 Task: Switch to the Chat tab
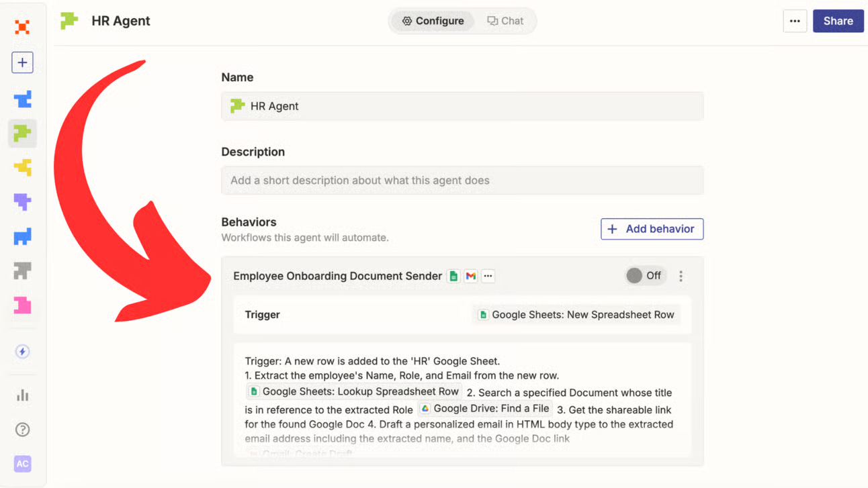[505, 21]
